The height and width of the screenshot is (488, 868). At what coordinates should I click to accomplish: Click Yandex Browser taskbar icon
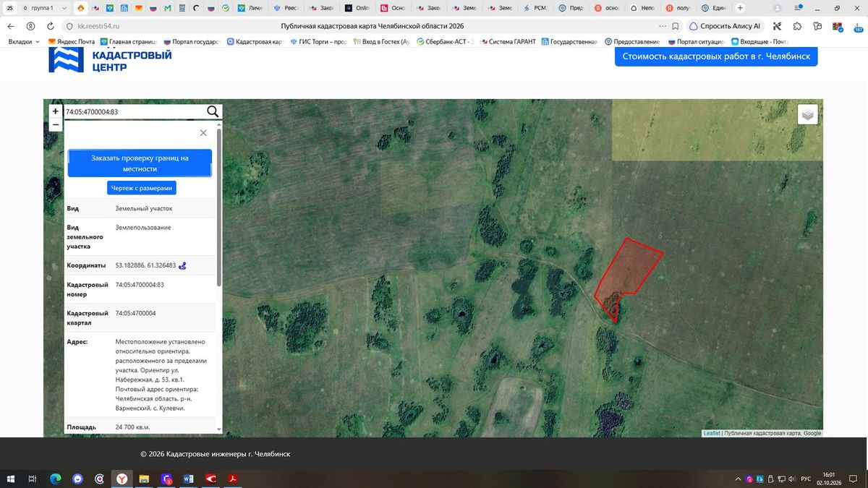point(122,479)
